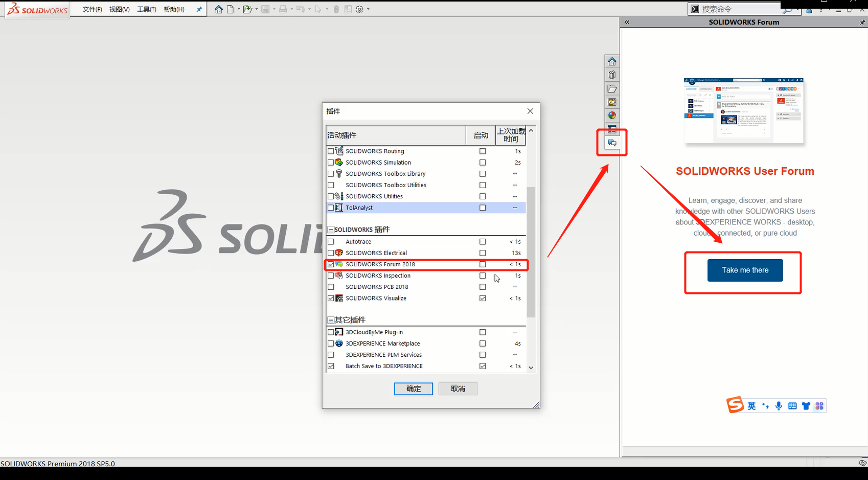Open the Appearances color ball tab
The height and width of the screenshot is (480, 868).
612,116
